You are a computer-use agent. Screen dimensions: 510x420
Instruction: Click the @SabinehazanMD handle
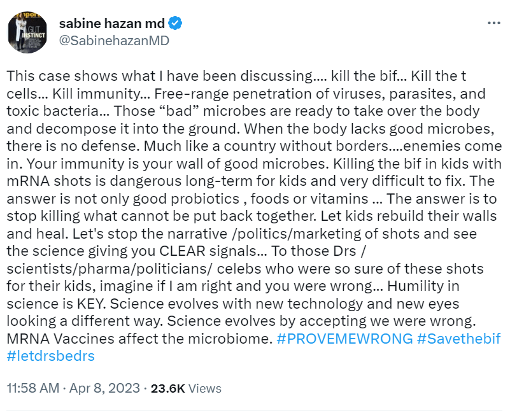pos(113,41)
